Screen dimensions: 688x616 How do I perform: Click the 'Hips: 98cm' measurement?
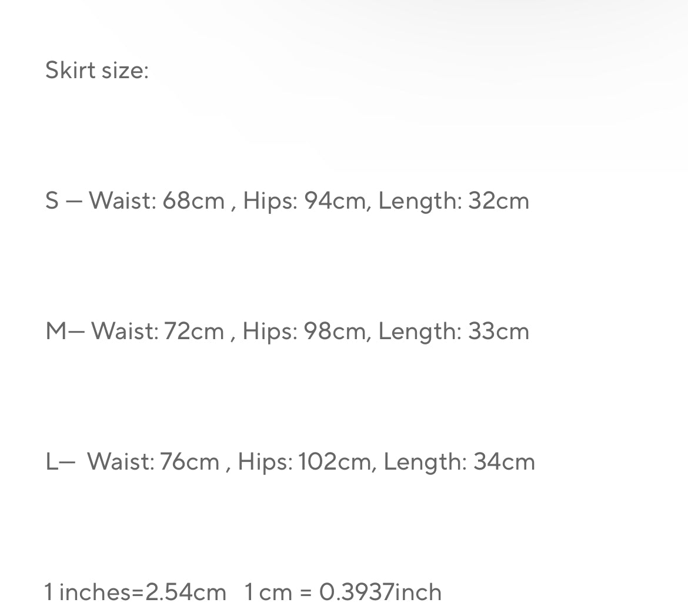click(304, 331)
